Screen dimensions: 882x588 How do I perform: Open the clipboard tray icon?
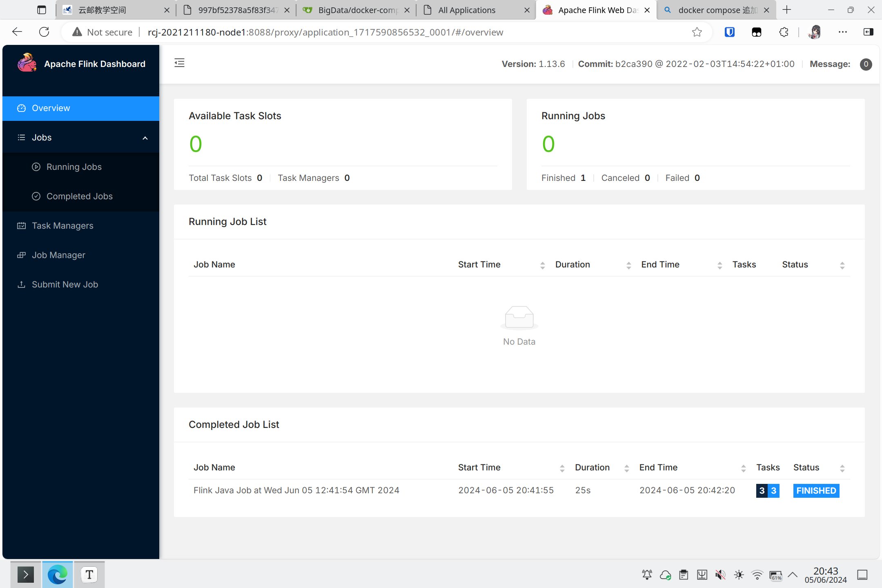(x=684, y=575)
